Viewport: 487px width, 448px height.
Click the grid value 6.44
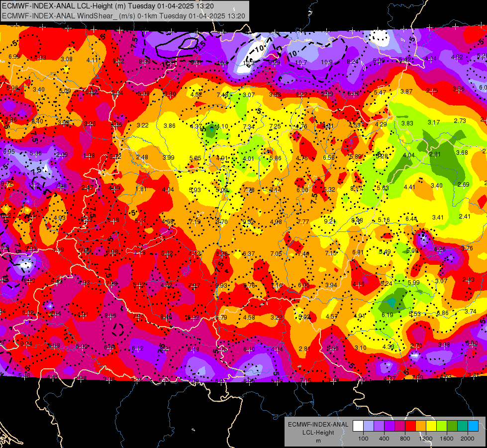tap(411, 219)
